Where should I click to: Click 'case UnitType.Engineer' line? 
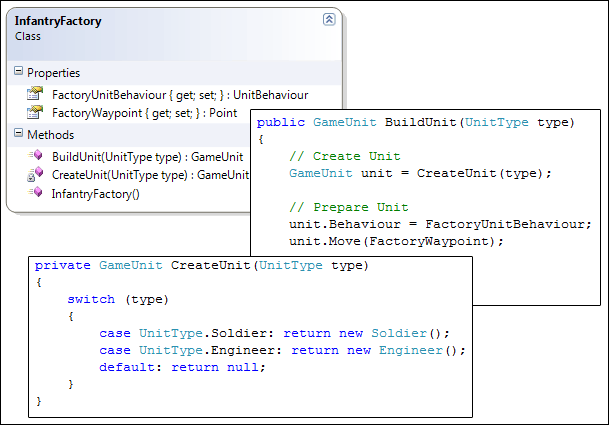282,350
